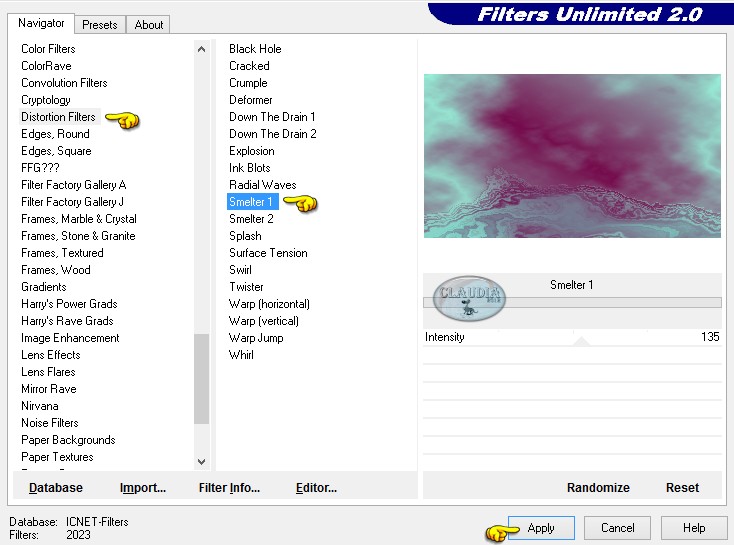Choose Harry's Rave Grads

(67, 321)
